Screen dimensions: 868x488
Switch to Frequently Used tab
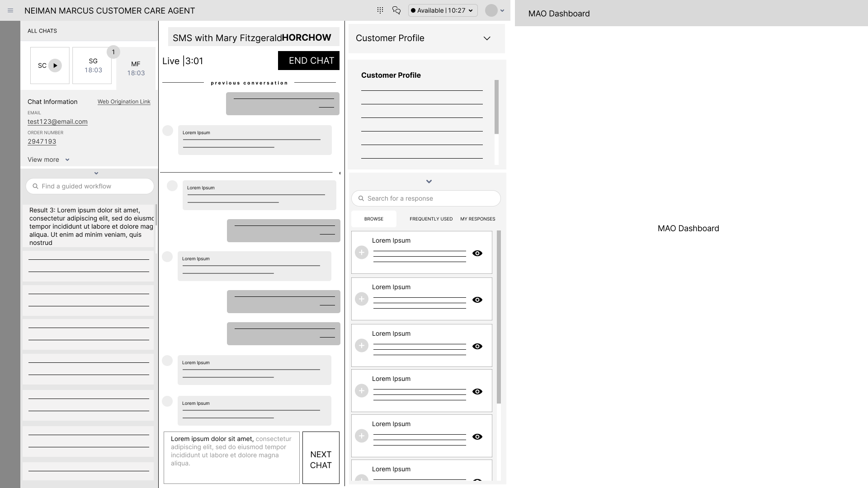point(431,219)
